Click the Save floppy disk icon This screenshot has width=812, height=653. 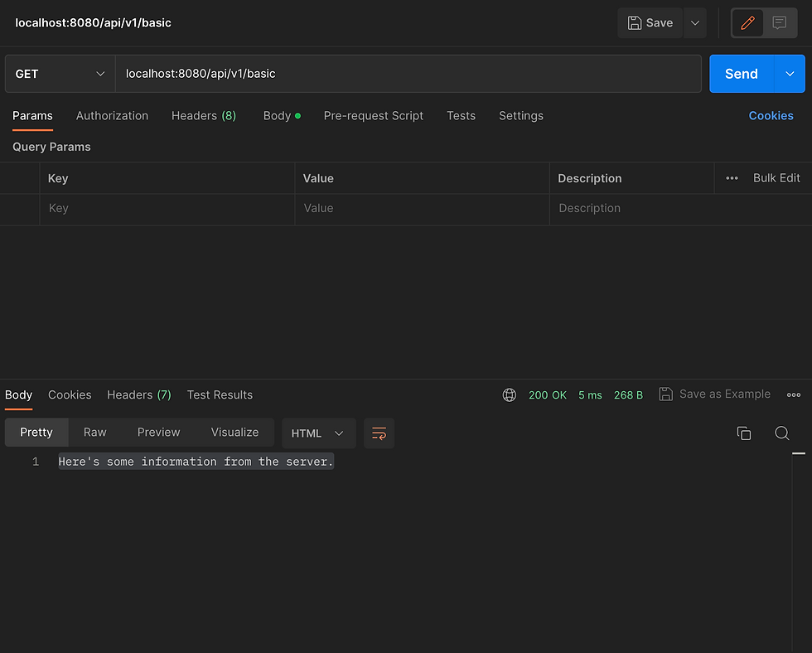pyautogui.click(x=635, y=22)
